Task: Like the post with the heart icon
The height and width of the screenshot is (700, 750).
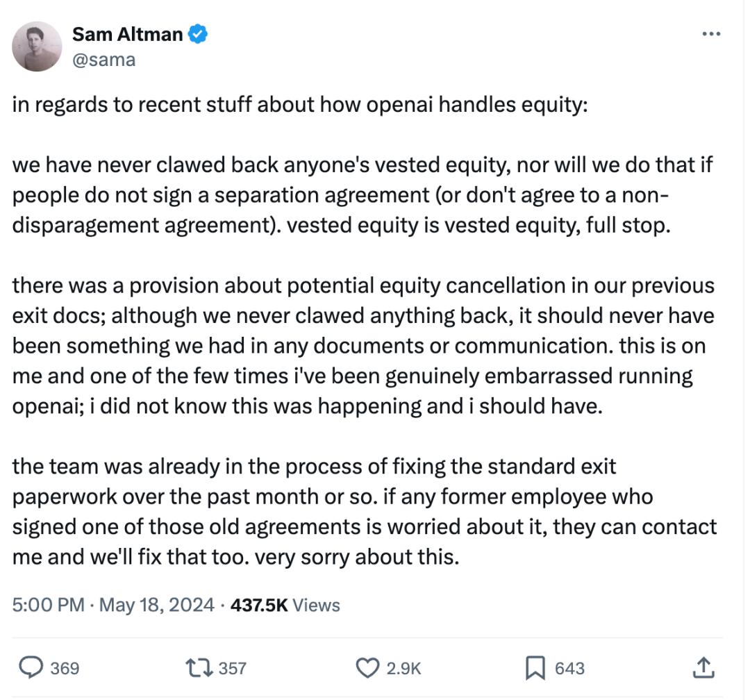Action: pos(367,668)
